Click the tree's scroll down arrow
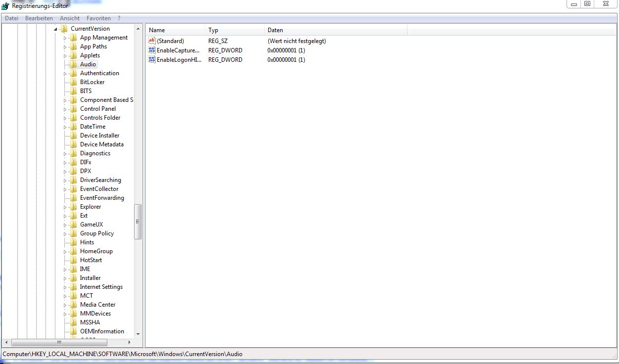Screen dimensions: 619x364 138,334
